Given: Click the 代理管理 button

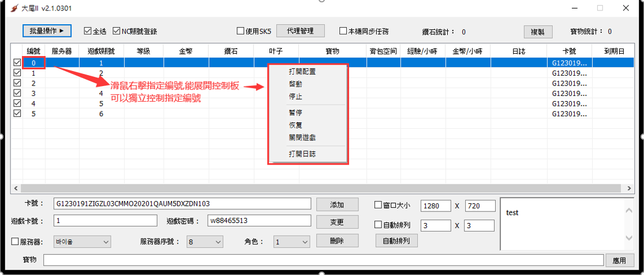Looking at the screenshot, I should click(x=299, y=31).
